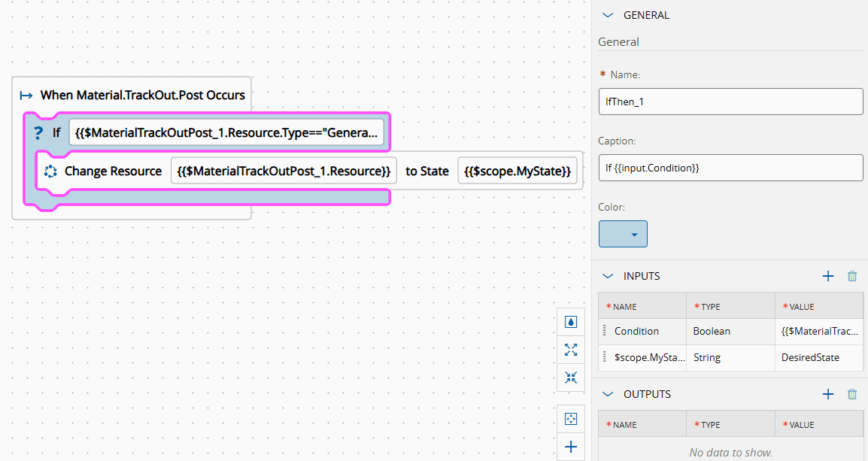The image size is (868, 461).
Task: Click the Name field showing IfThen_1
Action: 730,102
